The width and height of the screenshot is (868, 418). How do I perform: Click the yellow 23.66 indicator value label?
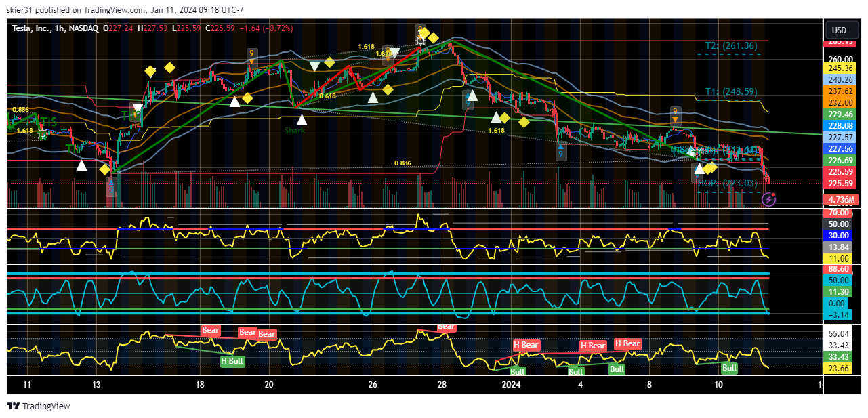(x=839, y=369)
